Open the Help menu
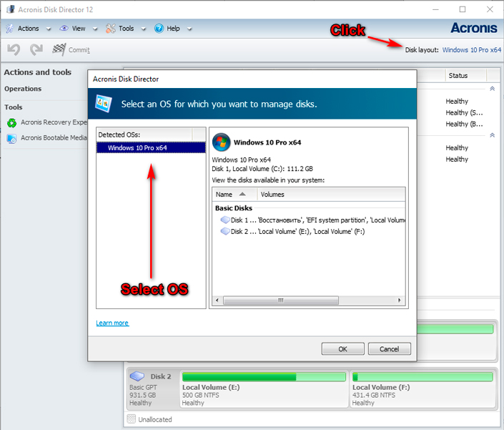 pyautogui.click(x=173, y=29)
